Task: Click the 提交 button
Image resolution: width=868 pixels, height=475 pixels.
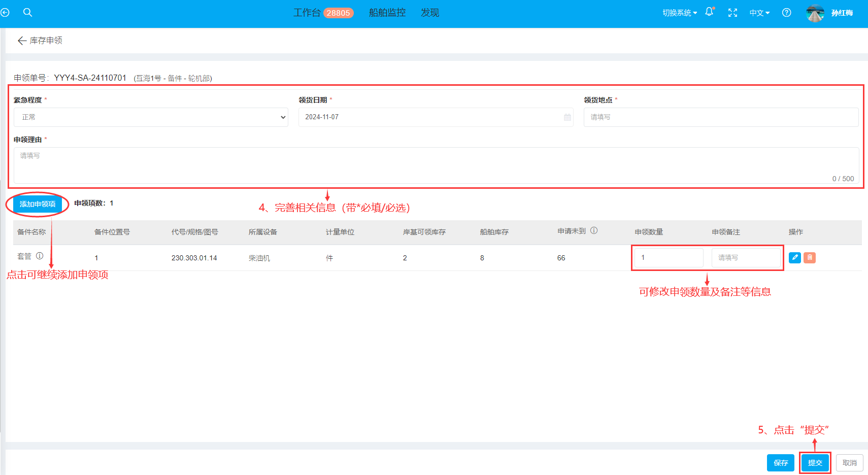Action: point(815,463)
